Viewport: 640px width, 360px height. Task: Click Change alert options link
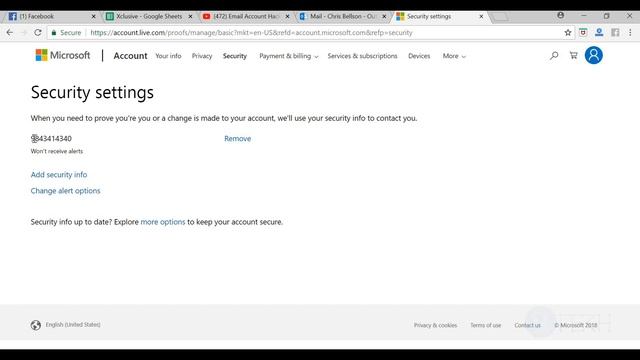pos(65,191)
